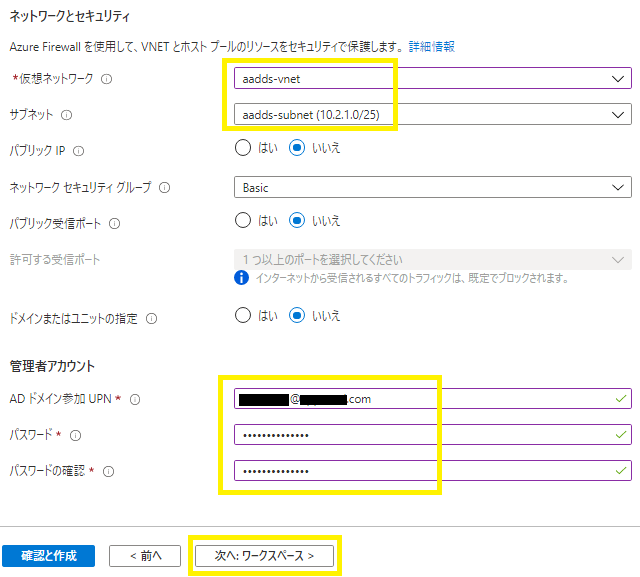This screenshot has width=640, height=577.
Task: Select いいえ for ドメインまたはユニットの指定
Action: [x=297, y=315]
